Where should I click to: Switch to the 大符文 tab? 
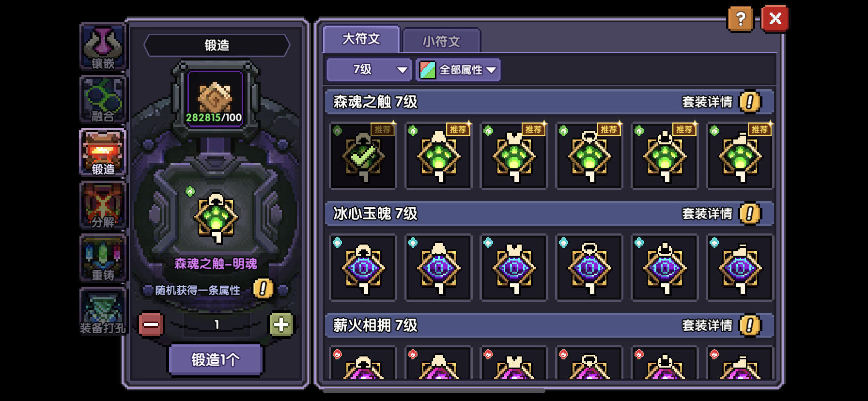tap(361, 39)
